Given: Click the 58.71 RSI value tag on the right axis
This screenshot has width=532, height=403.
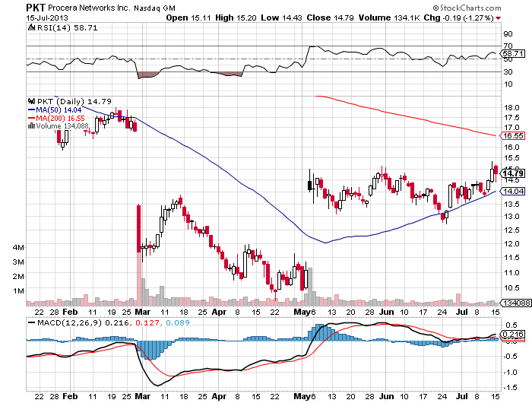Looking at the screenshot, I should tap(513, 54).
